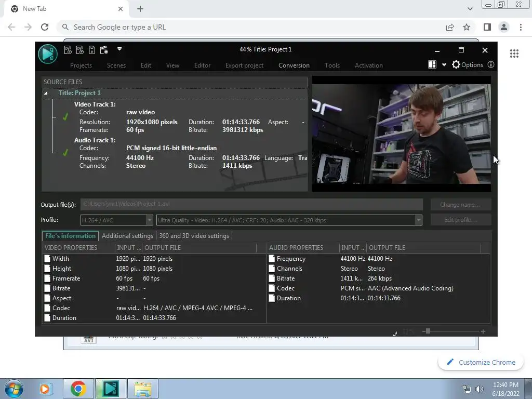
Task: Click the Change name... button
Action: click(460, 205)
